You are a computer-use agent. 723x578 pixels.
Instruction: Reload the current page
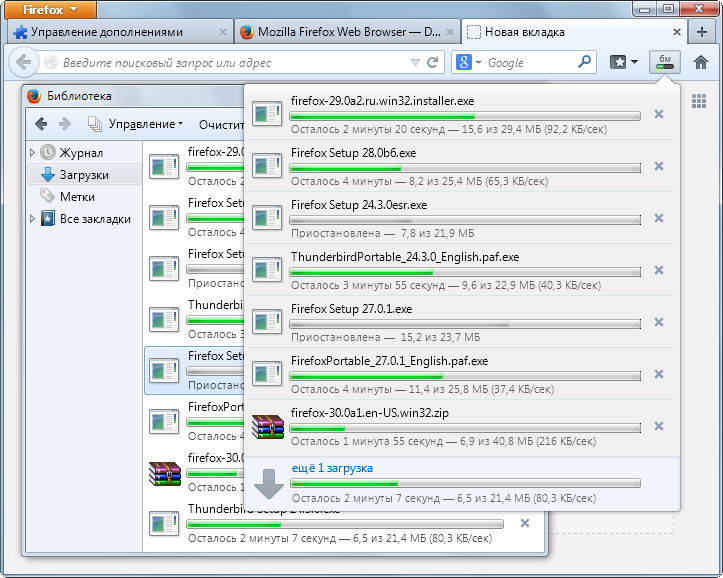[432, 62]
